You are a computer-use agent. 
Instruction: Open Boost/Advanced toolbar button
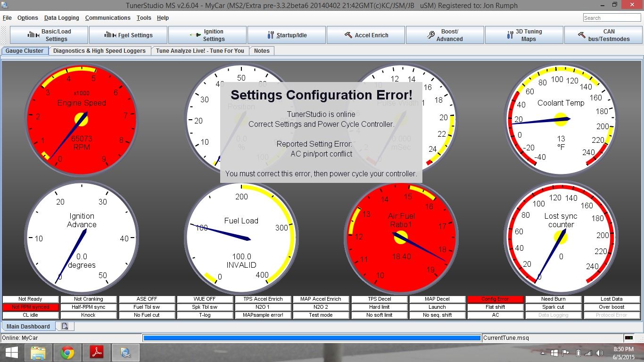[445, 35]
